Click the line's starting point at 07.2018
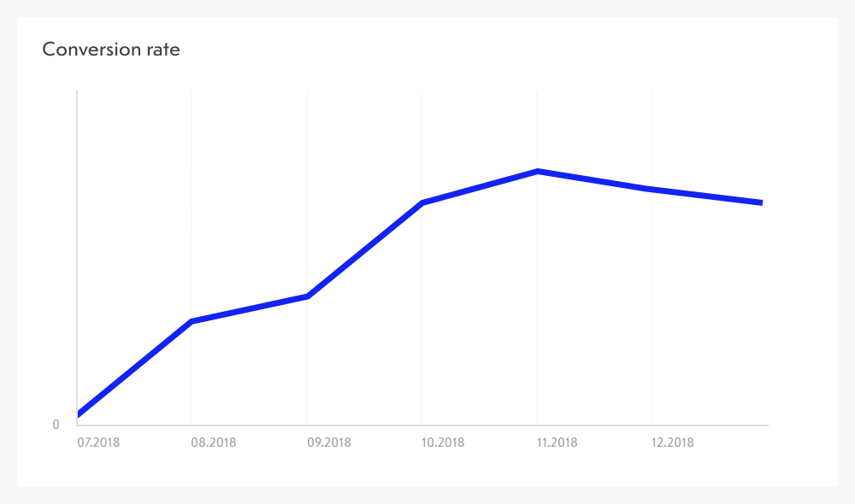 pyautogui.click(x=79, y=414)
